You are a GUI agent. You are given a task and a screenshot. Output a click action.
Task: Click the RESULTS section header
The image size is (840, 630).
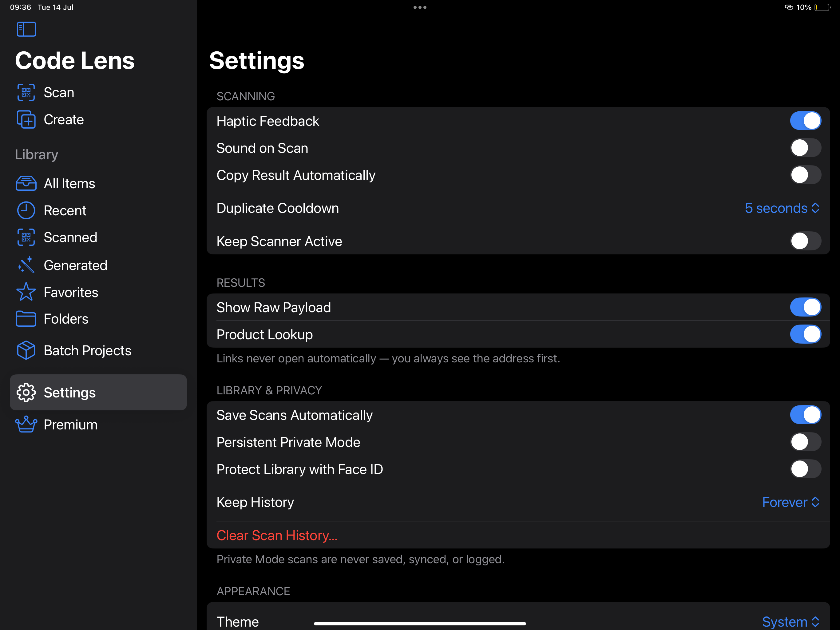241,283
